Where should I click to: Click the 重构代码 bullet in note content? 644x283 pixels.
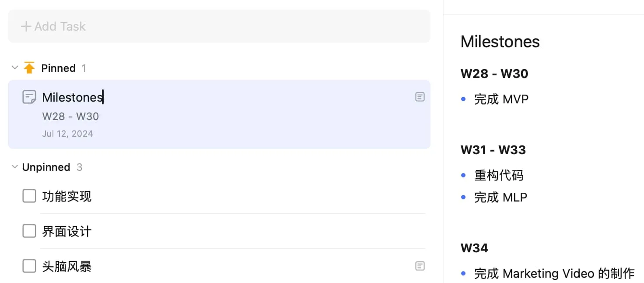pos(499,175)
